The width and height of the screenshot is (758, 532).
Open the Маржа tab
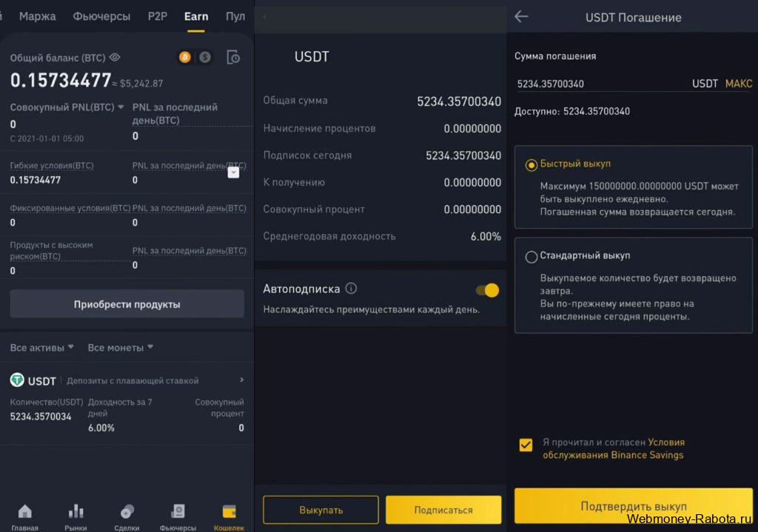pyautogui.click(x=37, y=16)
